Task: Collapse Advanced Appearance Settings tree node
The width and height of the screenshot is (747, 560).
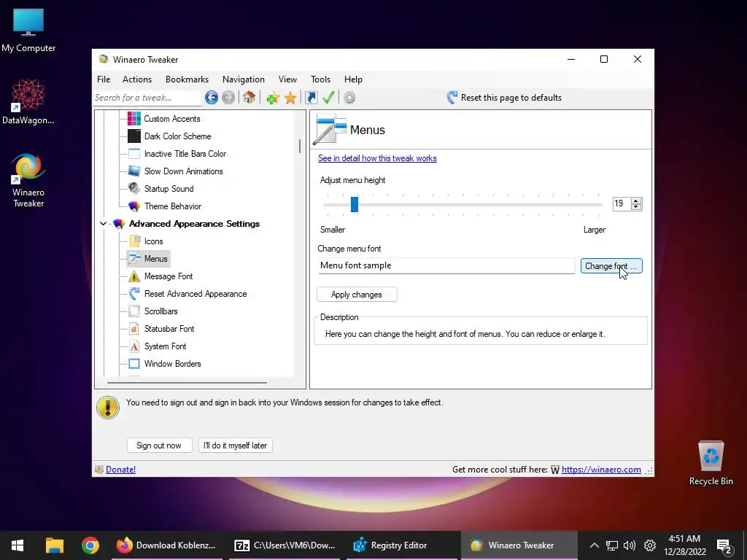Action: [x=103, y=223]
